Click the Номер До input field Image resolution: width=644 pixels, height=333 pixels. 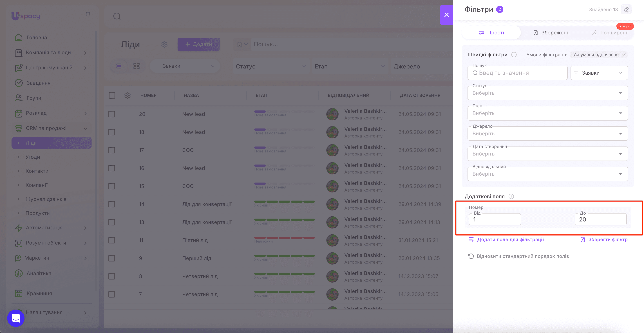600,219
